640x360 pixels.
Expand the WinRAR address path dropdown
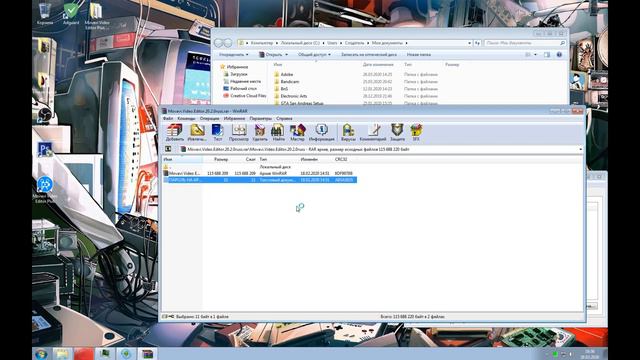coord(580,149)
